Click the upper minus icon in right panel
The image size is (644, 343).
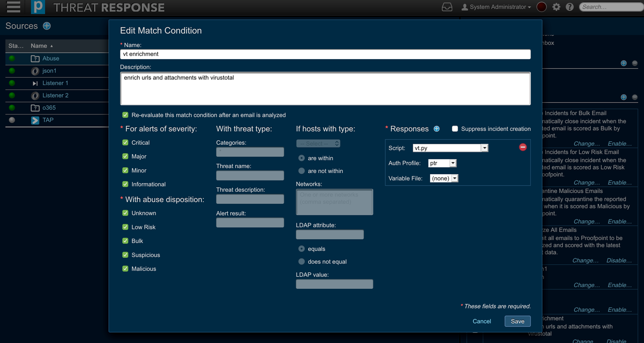635,63
